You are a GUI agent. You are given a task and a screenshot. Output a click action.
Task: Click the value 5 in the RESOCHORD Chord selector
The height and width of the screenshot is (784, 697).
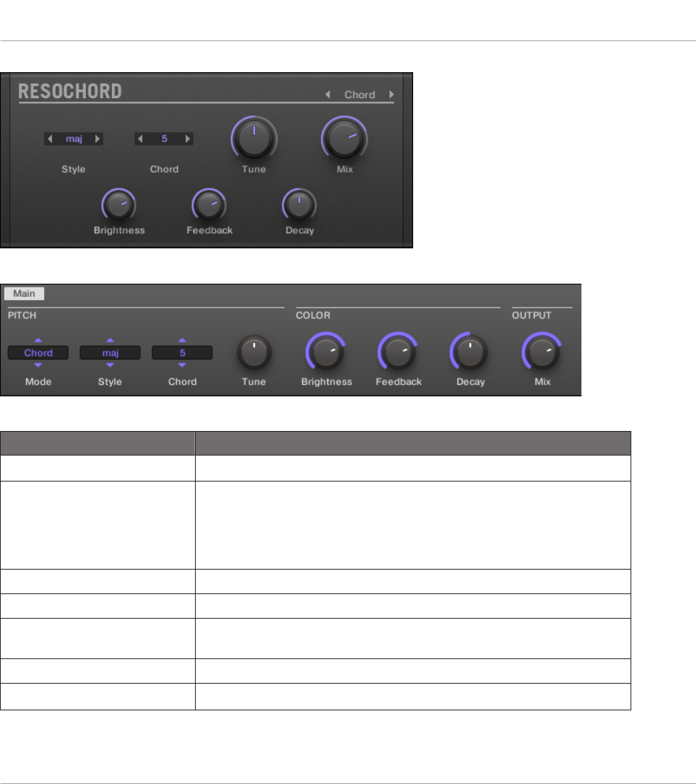click(x=164, y=139)
